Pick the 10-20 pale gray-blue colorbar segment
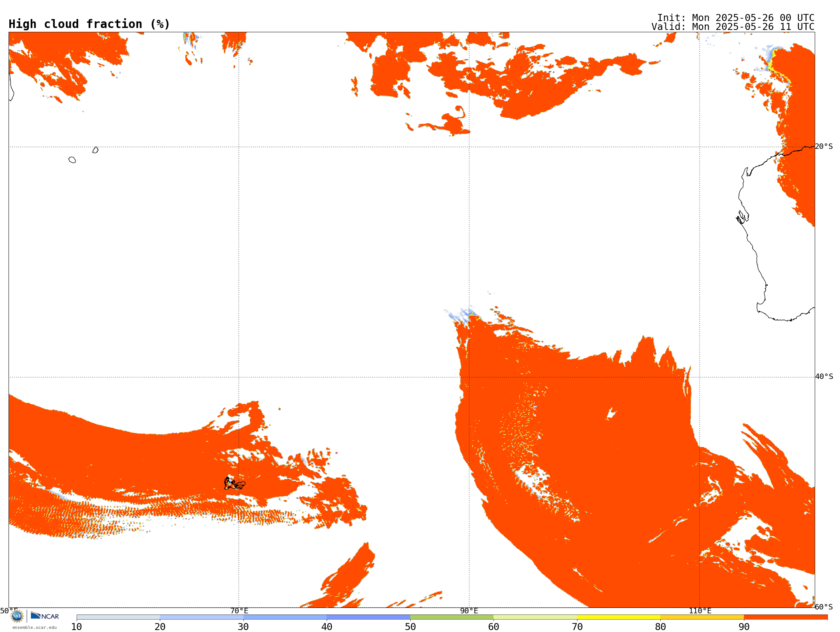840x632 pixels. coord(118,617)
